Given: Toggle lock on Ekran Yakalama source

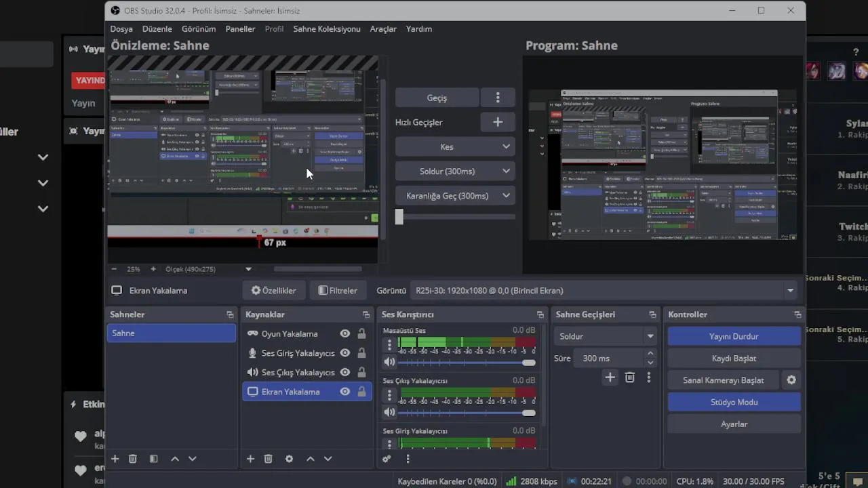Looking at the screenshot, I should [x=361, y=392].
